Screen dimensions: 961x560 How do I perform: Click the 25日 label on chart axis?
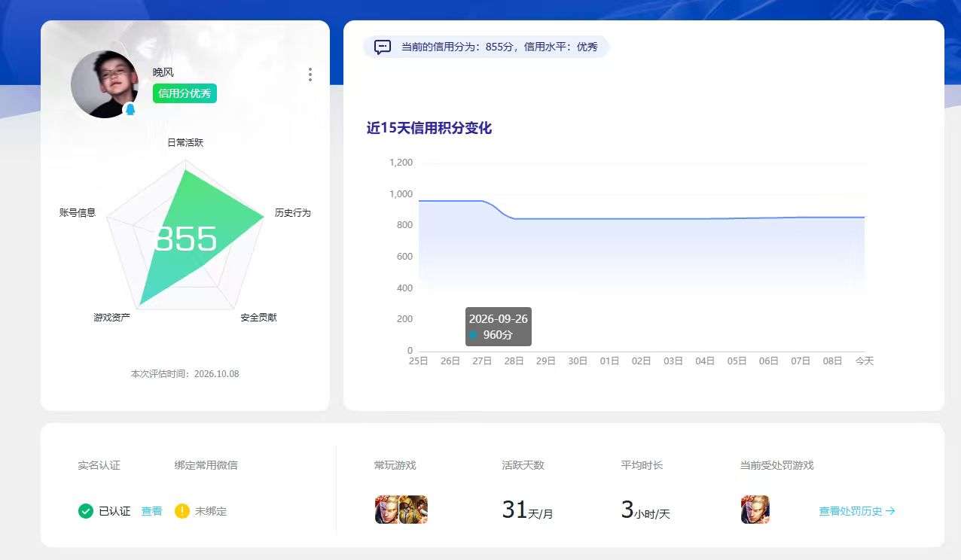pyautogui.click(x=418, y=361)
